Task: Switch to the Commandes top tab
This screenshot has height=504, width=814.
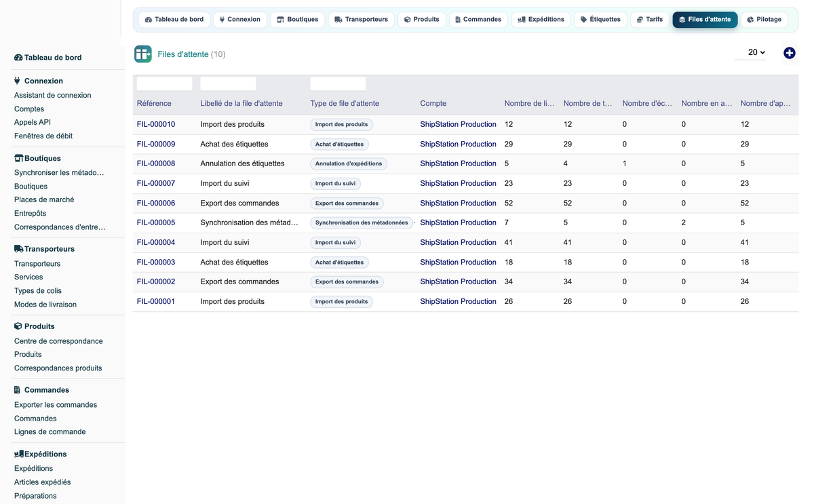Action: pyautogui.click(x=478, y=20)
